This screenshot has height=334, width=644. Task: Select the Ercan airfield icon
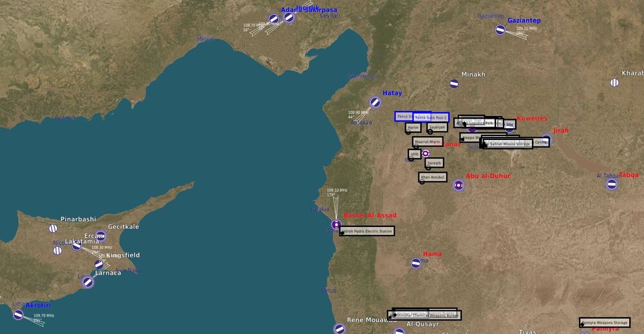[100, 236]
